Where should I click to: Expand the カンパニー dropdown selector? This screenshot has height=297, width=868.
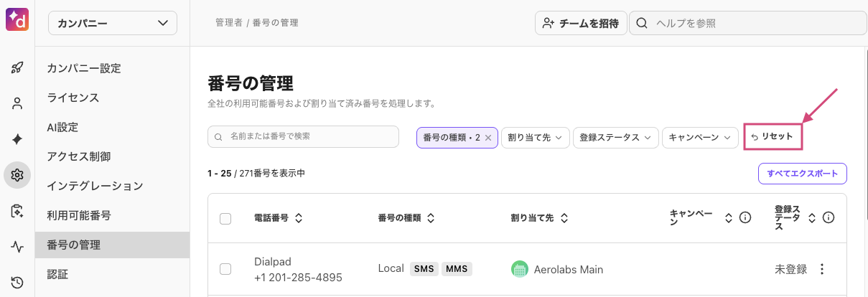pyautogui.click(x=113, y=23)
